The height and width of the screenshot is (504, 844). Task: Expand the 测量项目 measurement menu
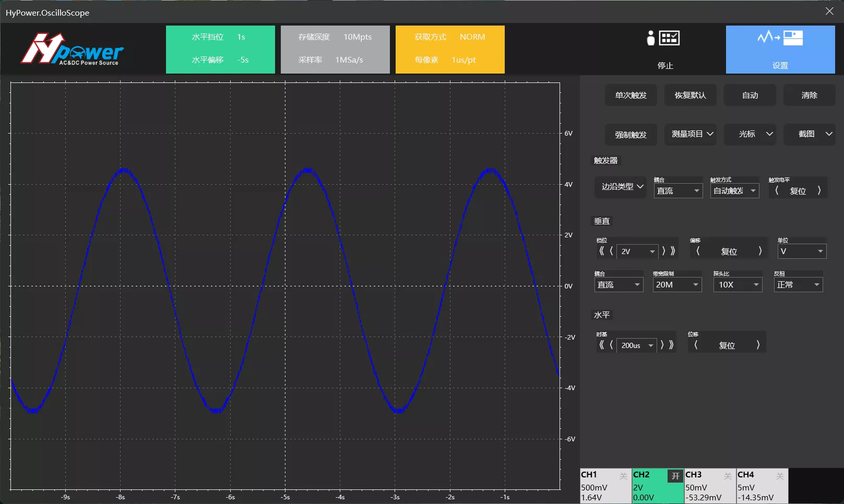(691, 134)
